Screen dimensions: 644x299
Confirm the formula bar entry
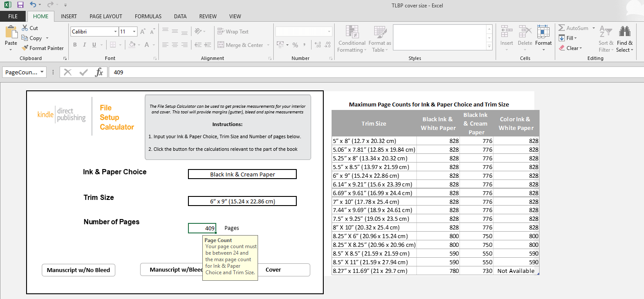[84, 72]
